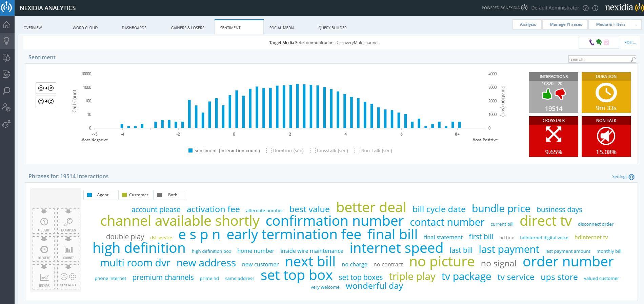Open the Gainers & Losers tab
This screenshot has width=644, height=304.
click(x=187, y=28)
